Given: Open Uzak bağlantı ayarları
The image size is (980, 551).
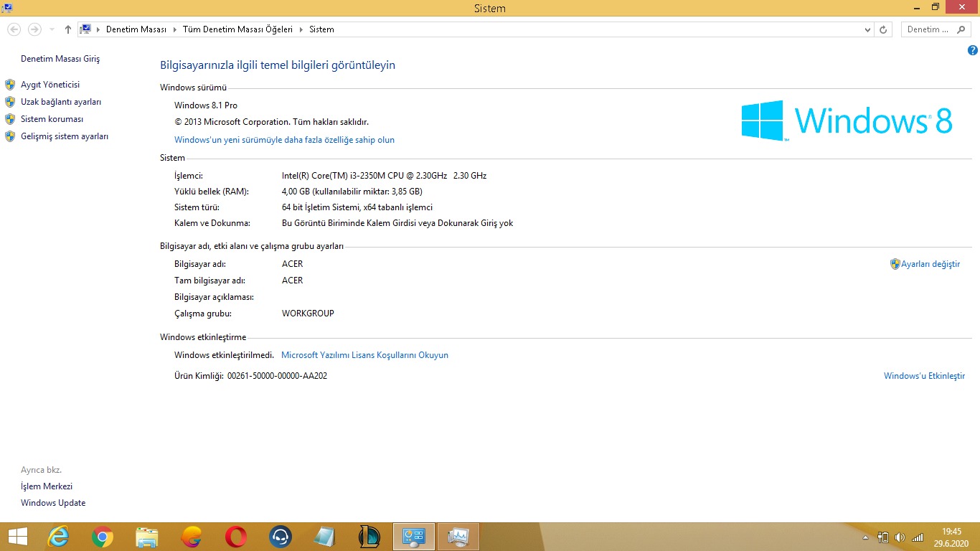Looking at the screenshot, I should pos(61,102).
